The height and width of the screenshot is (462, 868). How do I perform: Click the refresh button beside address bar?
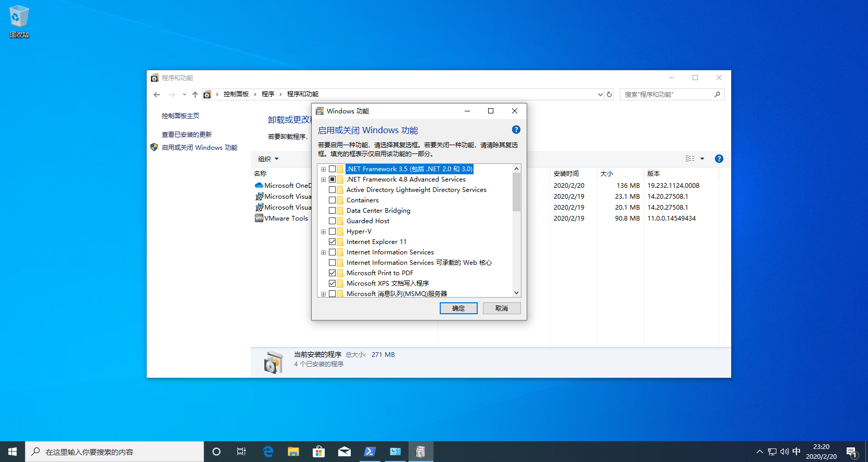(609, 94)
